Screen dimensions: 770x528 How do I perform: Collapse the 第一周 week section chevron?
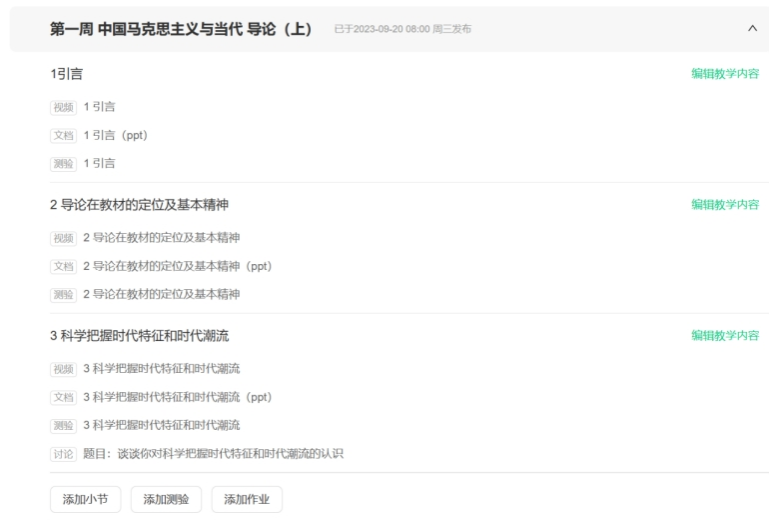point(752,29)
